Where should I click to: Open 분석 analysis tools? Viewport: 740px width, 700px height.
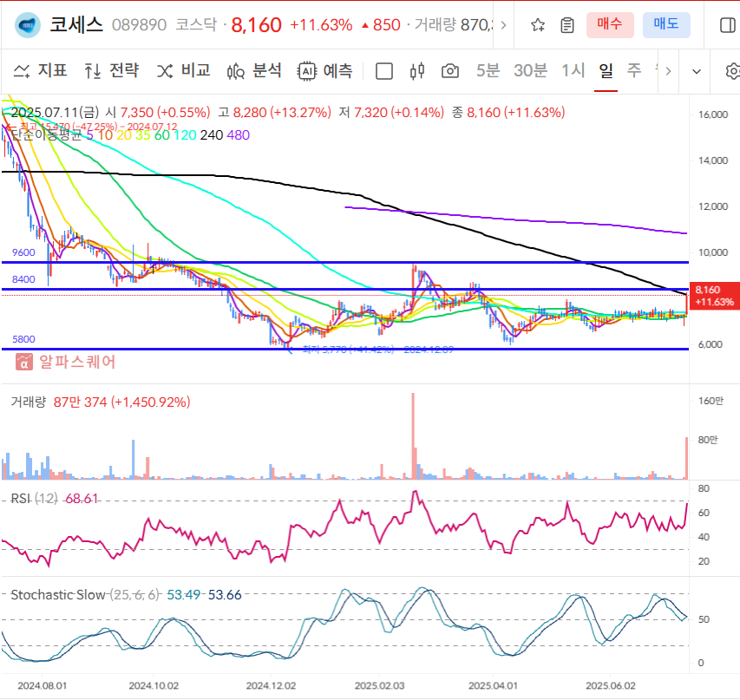(254, 71)
